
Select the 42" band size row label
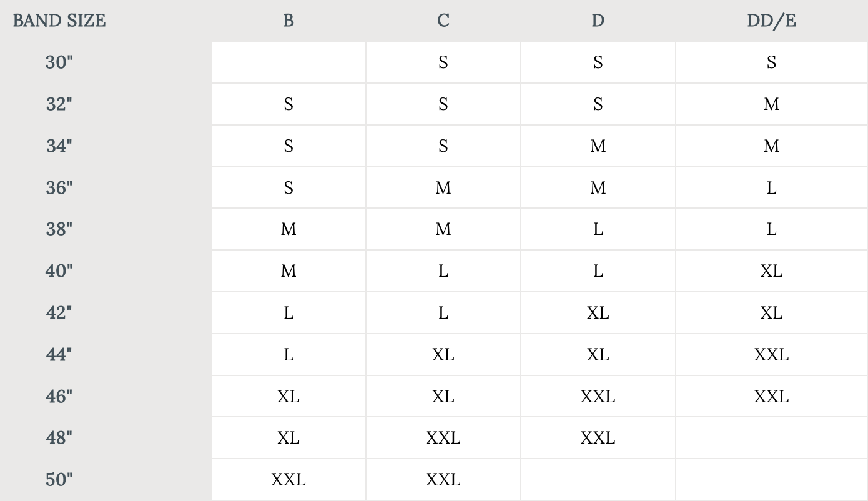point(59,313)
